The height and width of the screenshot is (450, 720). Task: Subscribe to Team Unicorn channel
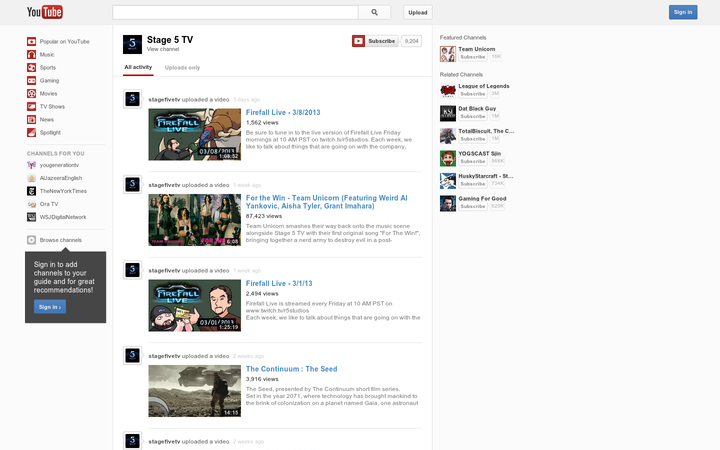[472, 57]
